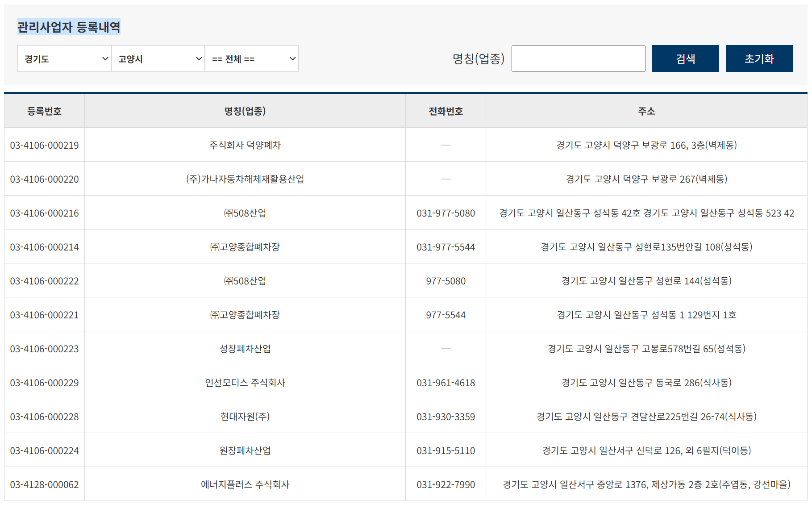Open the 경기도 province dropdown
This screenshot has height=505, width=812.
point(64,58)
